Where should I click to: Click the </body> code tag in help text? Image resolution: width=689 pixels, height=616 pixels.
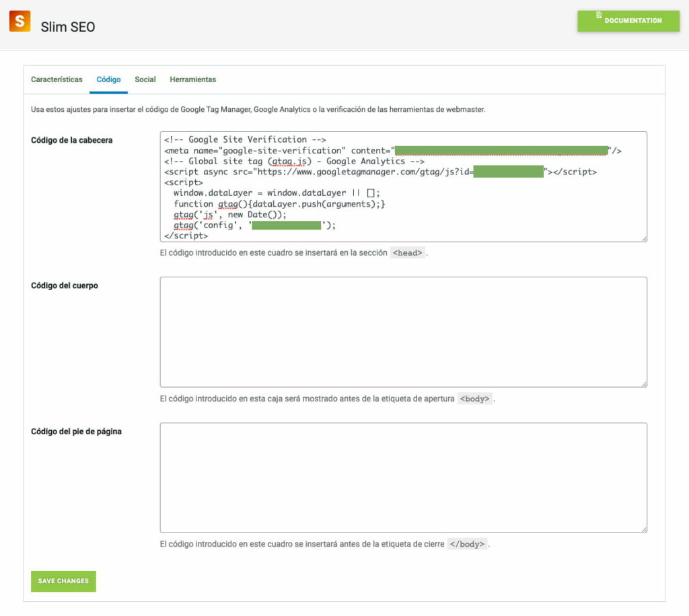pyautogui.click(x=467, y=545)
